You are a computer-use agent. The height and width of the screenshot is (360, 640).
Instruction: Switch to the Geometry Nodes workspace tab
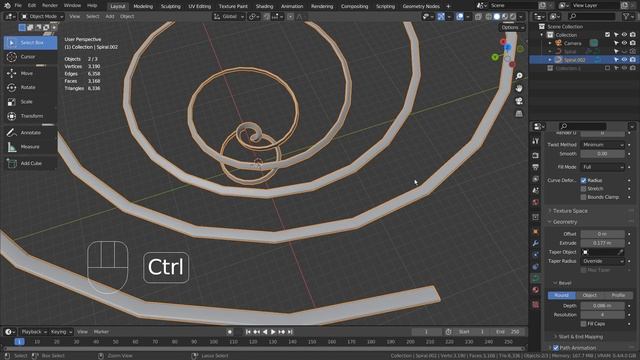pos(421,6)
